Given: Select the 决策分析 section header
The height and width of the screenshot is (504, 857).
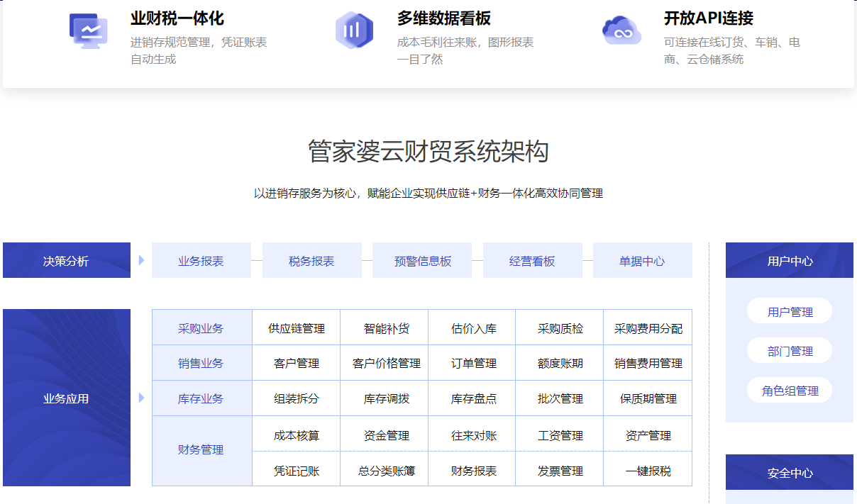Looking at the screenshot, I should [67, 260].
